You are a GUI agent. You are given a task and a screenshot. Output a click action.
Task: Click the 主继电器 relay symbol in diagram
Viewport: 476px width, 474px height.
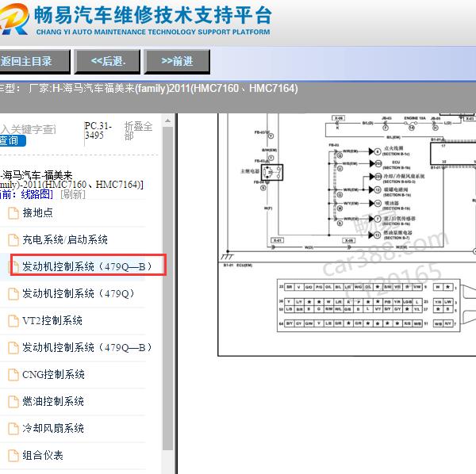pyautogui.click(x=272, y=173)
